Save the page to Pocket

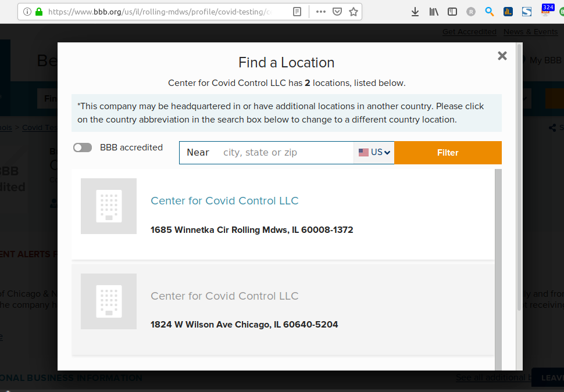[x=337, y=12]
